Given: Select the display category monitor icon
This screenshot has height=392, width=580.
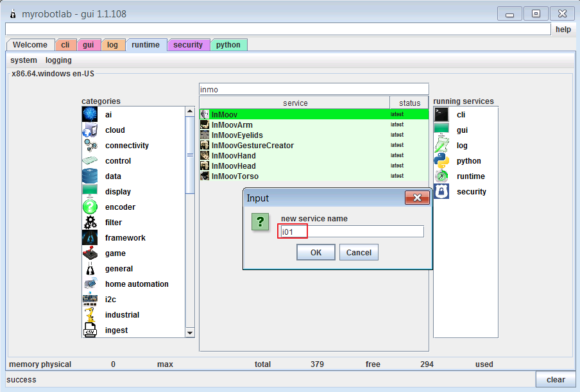Looking at the screenshot, I should [x=90, y=192].
